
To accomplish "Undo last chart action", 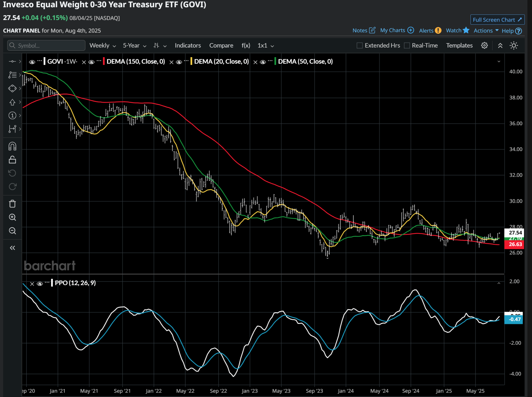I will [12, 173].
